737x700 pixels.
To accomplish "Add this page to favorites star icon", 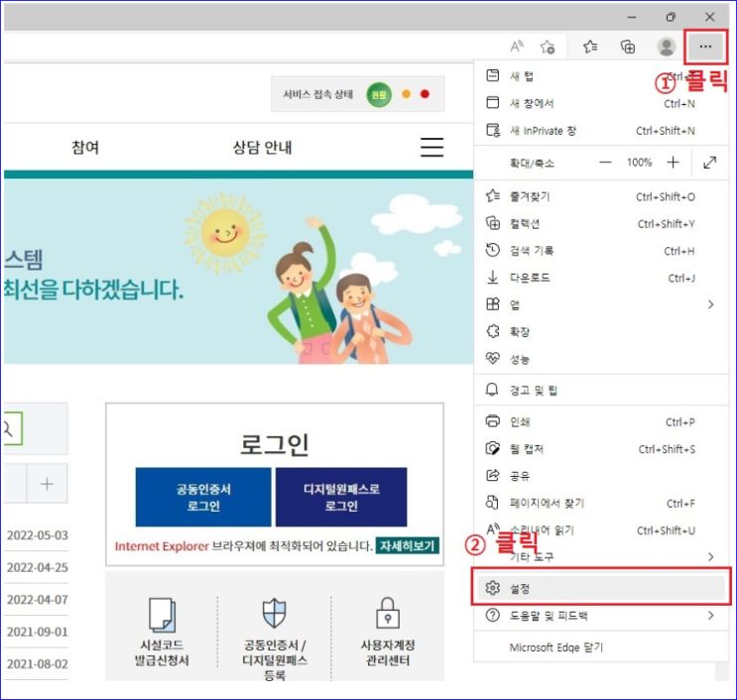I will click(548, 47).
